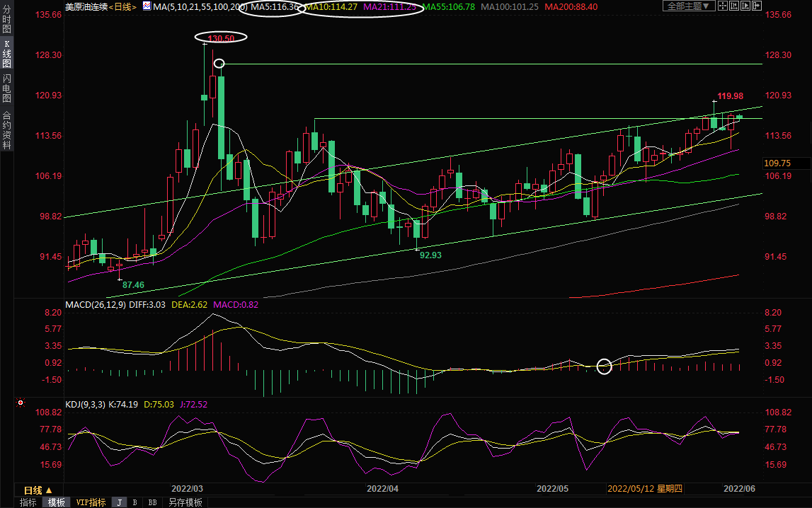Switch to the 闪电图 side tab
The height and width of the screenshot is (508, 812).
click(x=6, y=88)
